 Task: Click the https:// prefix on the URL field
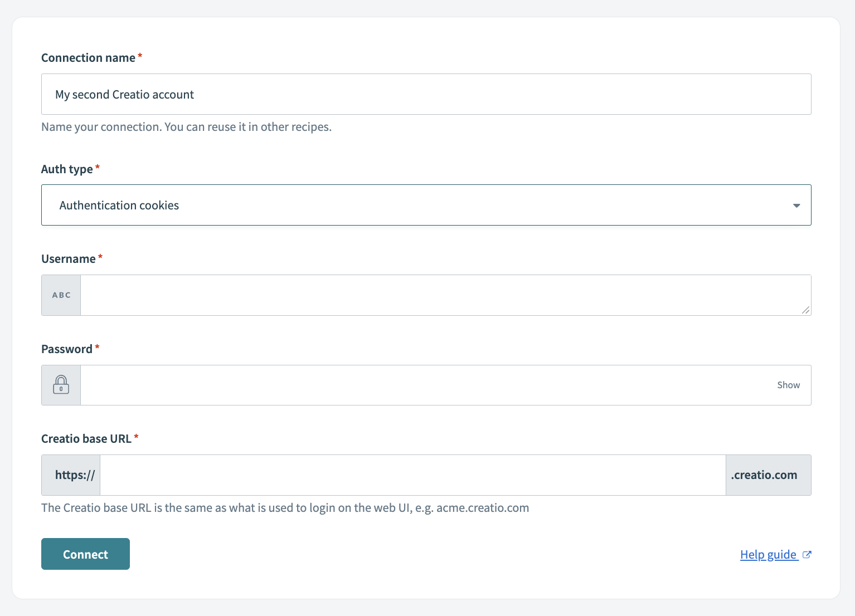tap(70, 475)
